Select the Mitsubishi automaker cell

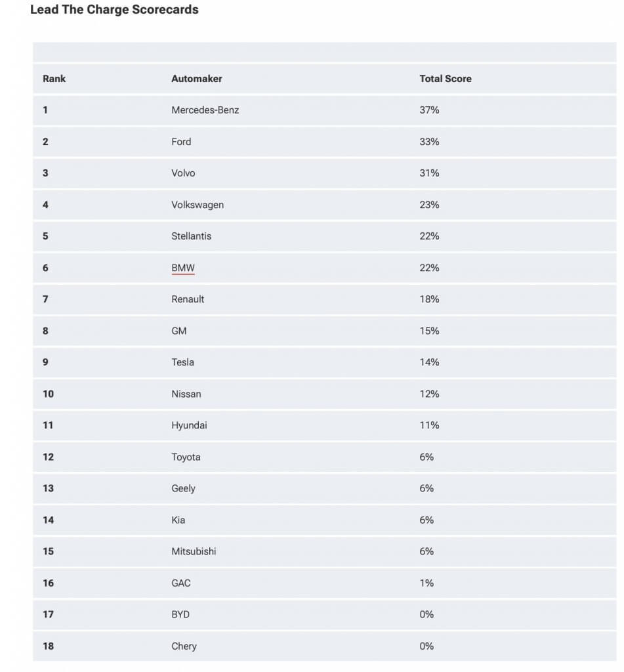click(194, 551)
